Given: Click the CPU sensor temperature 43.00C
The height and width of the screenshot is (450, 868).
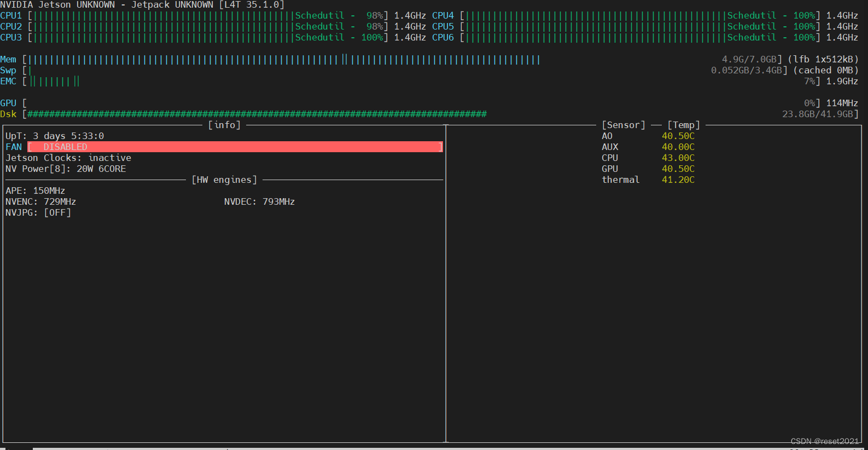Looking at the screenshot, I should 678,158.
